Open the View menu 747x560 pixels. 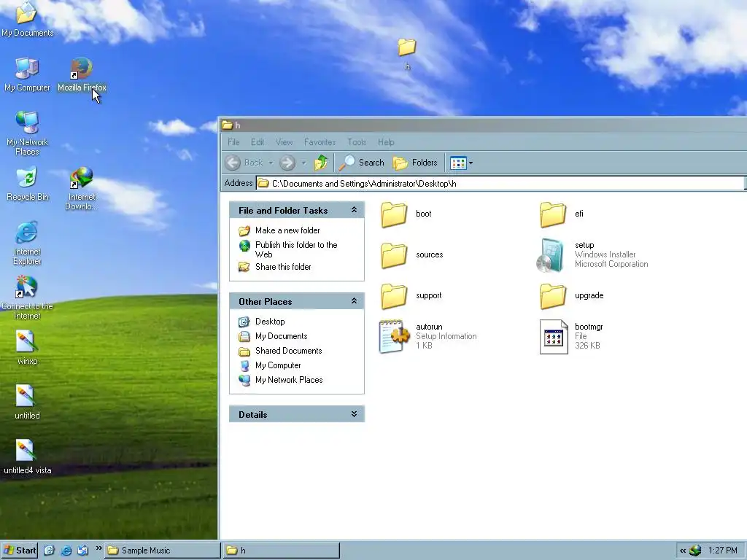pos(284,142)
